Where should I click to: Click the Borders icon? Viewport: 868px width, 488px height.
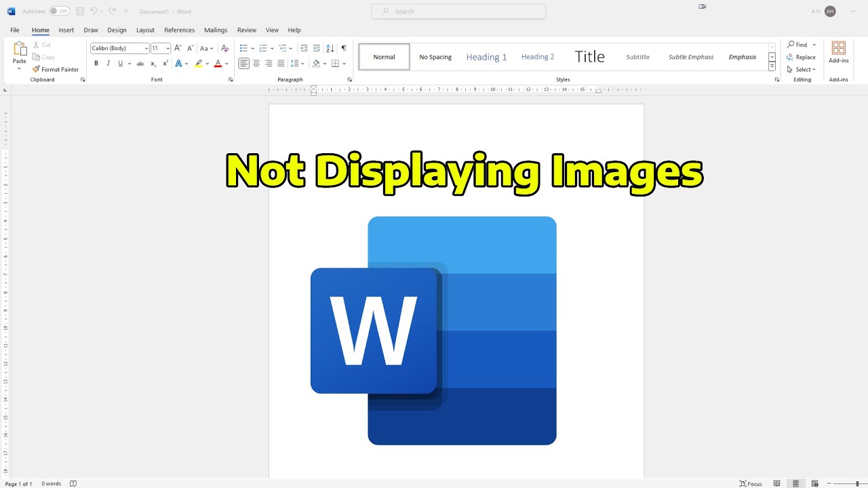[335, 64]
